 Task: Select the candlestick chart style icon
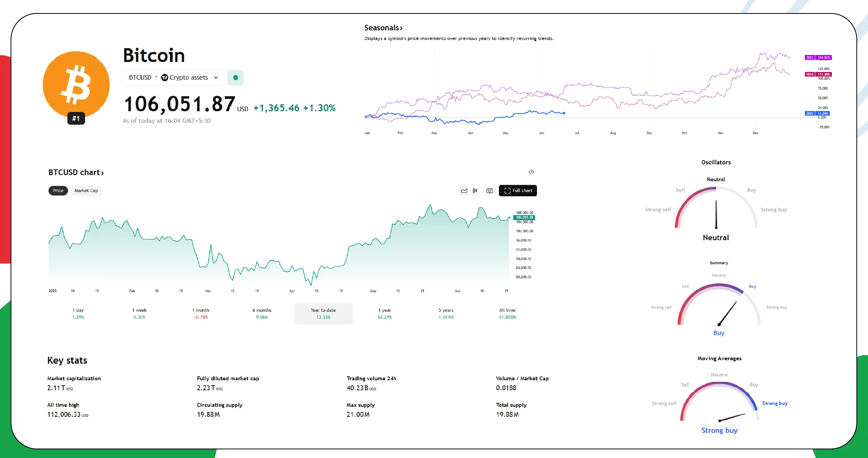click(x=475, y=191)
